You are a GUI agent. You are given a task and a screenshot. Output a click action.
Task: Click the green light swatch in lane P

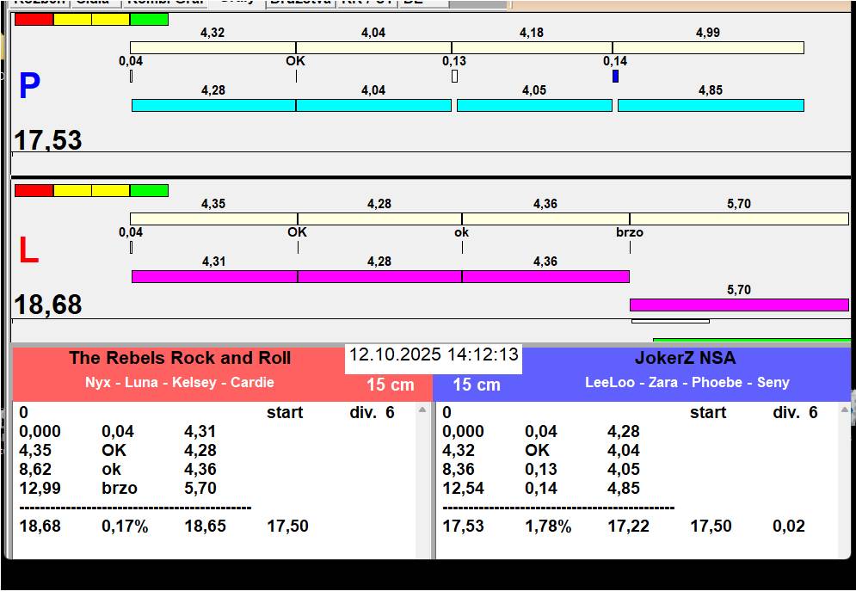point(149,20)
